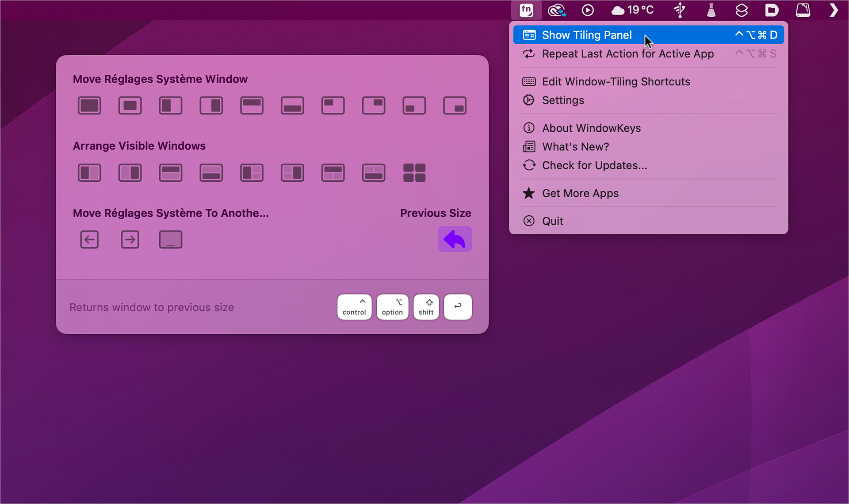The height and width of the screenshot is (504, 849).
Task: Arrange visible windows in four-quadrant grid
Action: pyautogui.click(x=414, y=173)
